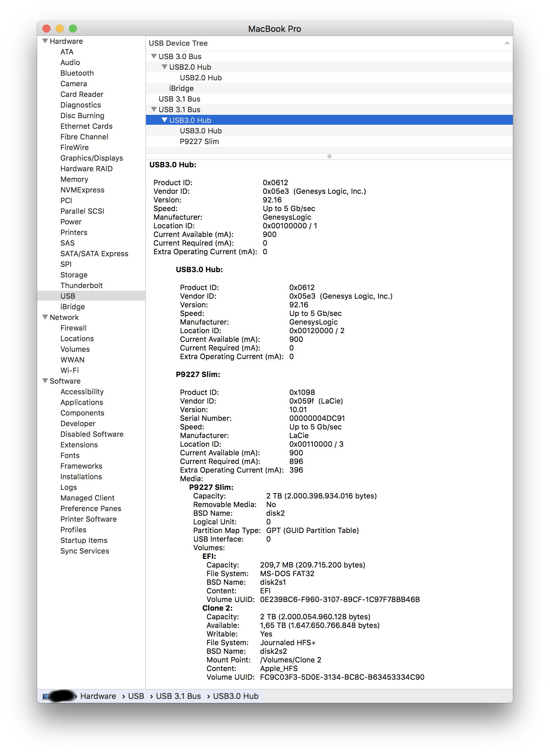Select ATA in the sidebar
550x756 pixels.
(x=67, y=52)
